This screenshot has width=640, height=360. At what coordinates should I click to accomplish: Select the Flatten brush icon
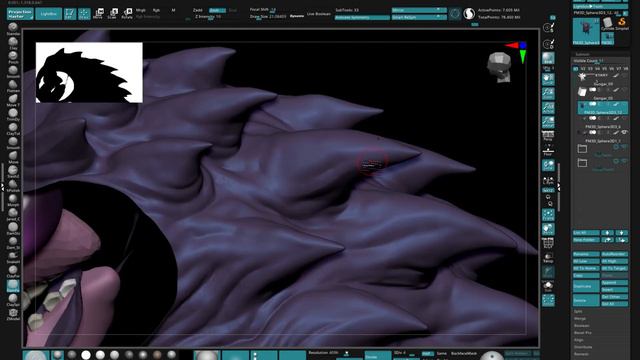point(13,86)
